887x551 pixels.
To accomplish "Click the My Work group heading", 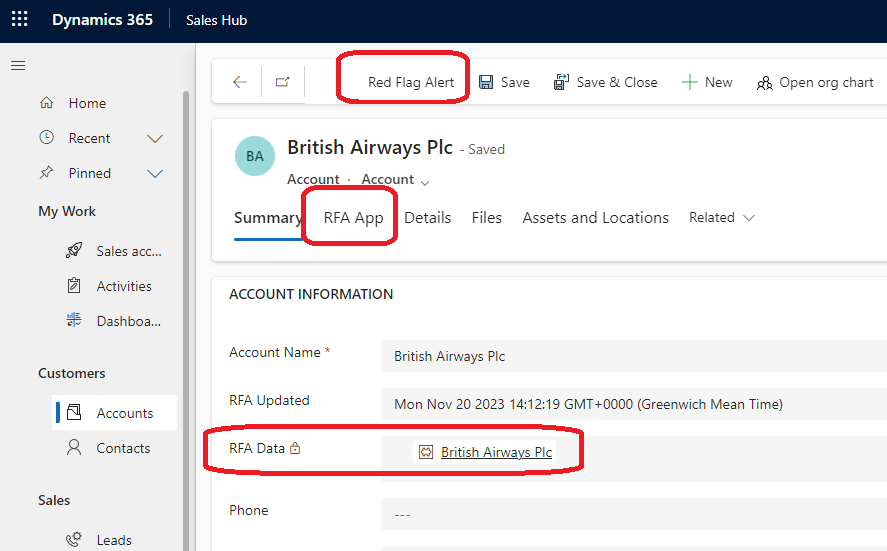I will [67, 212].
